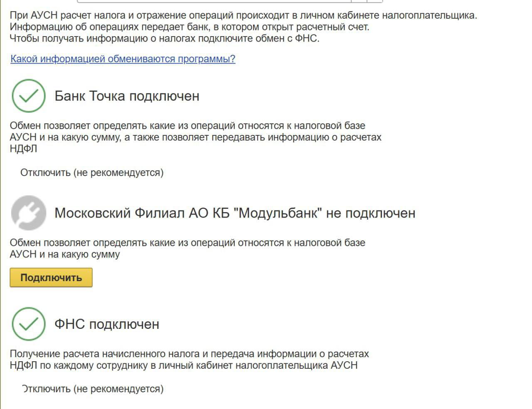Connect Модульбанк using the Подключить button

coord(51,277)
